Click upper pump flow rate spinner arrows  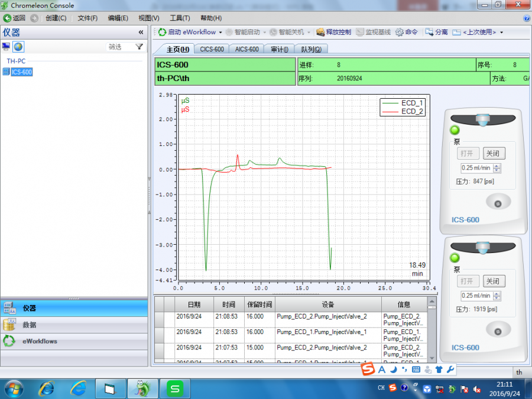click(497, 168)
